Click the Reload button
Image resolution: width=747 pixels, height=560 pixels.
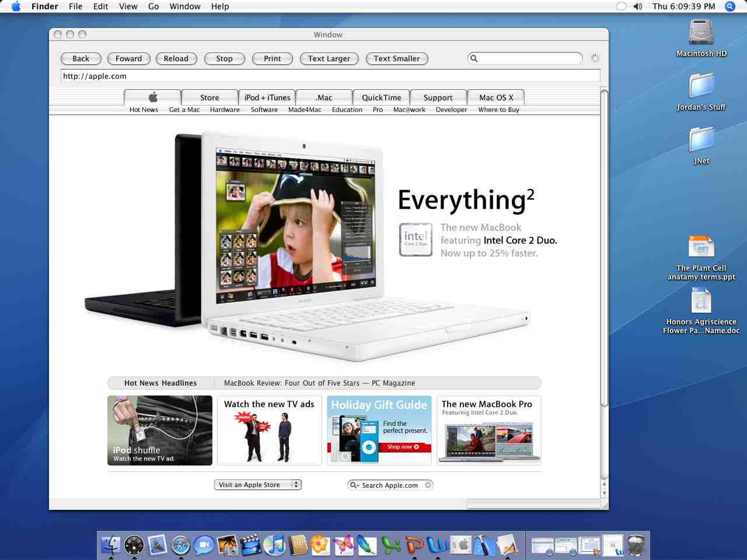(176, 58)
